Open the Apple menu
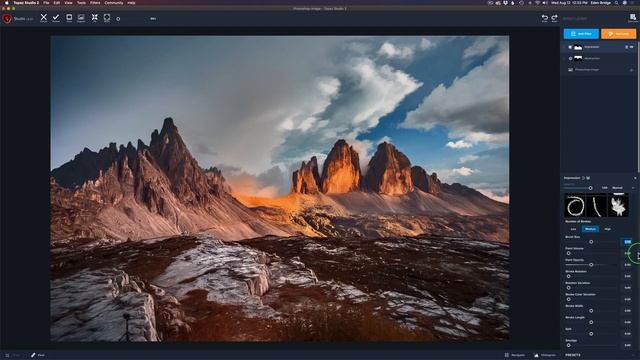The width and height of the screenshot is (640, 360). click(x=6, y=3)
